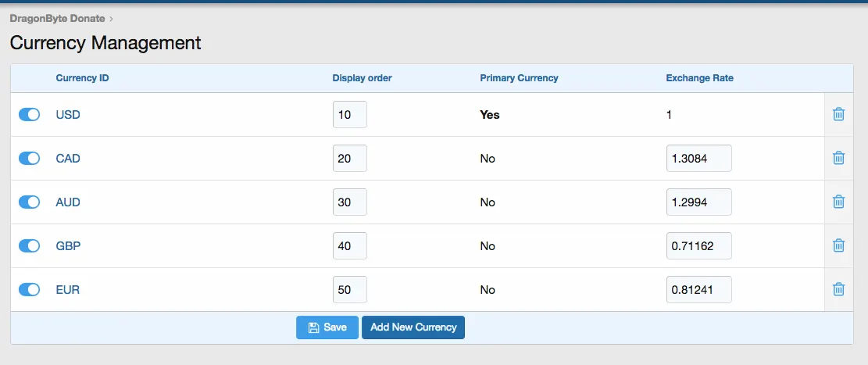Delete the USD currency row
This screenshot has height=365, width=868.
pyautogui.click(x=838, y=114)
